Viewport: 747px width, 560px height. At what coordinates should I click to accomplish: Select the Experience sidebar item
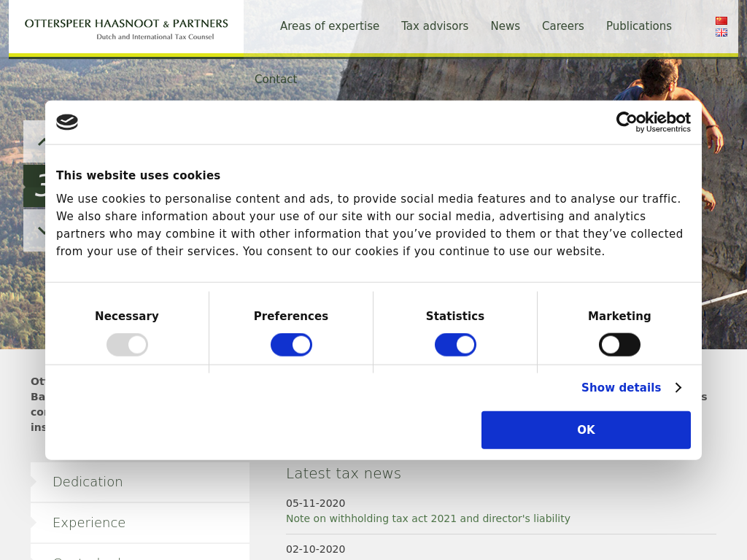(x=89, y=523)
